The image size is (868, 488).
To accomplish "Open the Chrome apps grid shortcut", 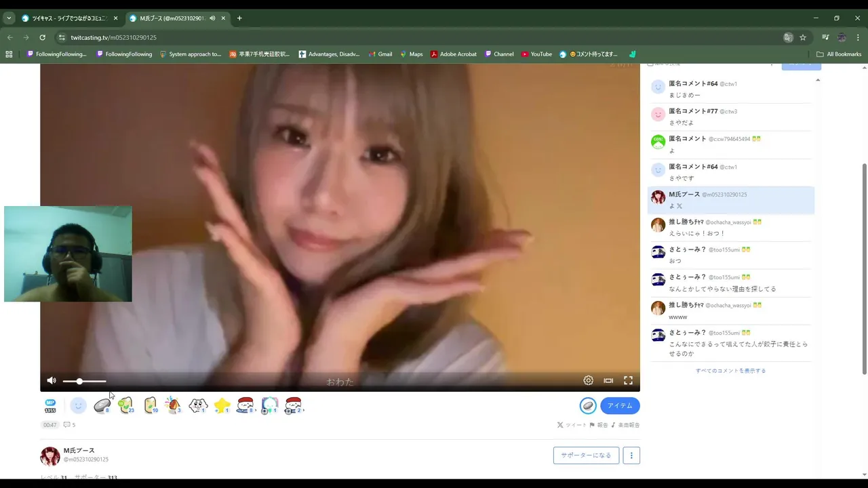I will 9,54.
